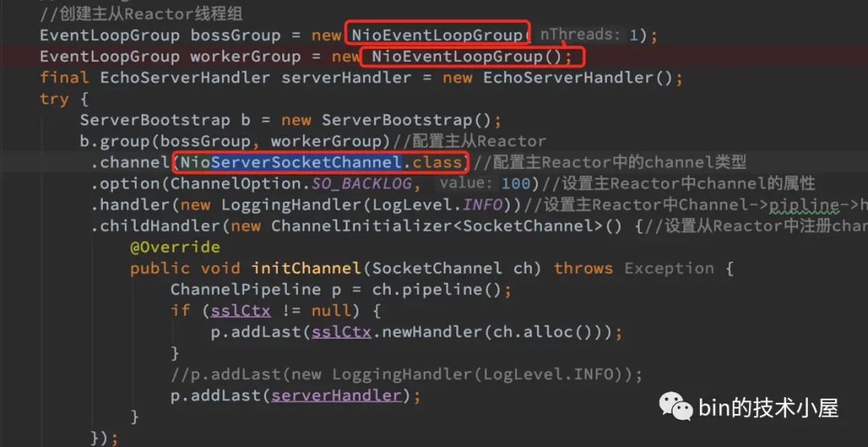The height and width of the screenshot is (447, 868).
Task: Click the nThreads parameter hint
Action: pos(579,35)
